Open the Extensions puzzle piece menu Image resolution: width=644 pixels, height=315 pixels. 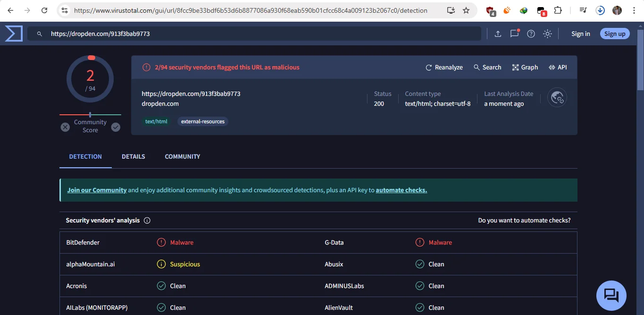click(558, 10)
